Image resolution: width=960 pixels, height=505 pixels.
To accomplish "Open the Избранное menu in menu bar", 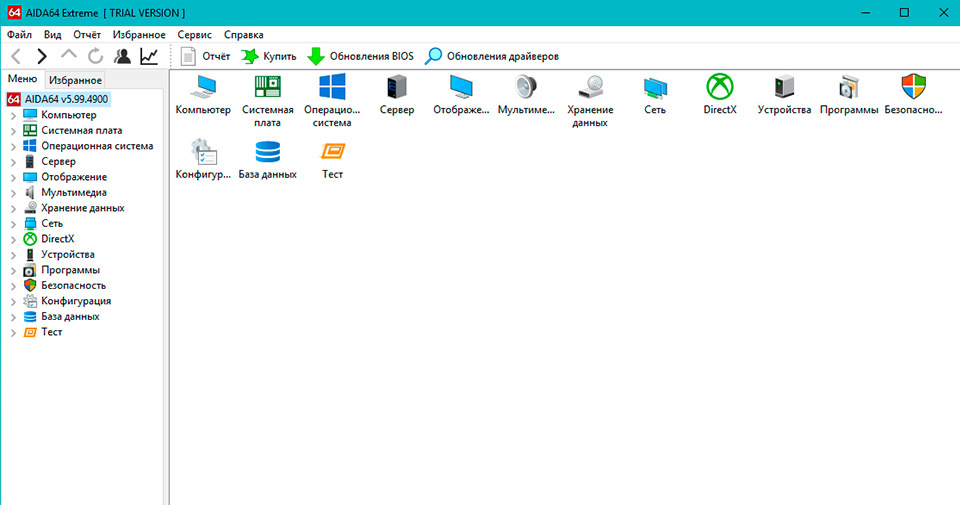I will tap(139, 35).
